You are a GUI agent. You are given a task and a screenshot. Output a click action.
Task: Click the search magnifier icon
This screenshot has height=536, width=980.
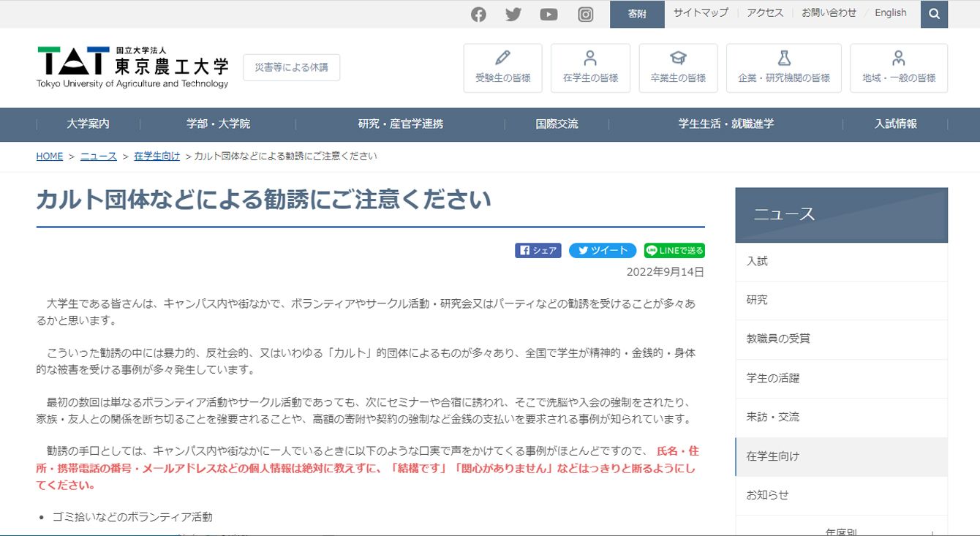[934, 14]
